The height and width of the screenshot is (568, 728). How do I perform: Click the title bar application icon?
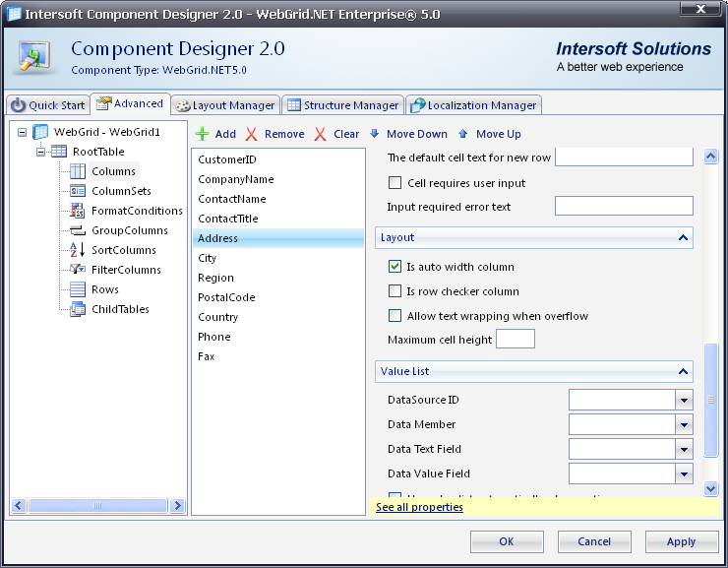click(14, 14)
